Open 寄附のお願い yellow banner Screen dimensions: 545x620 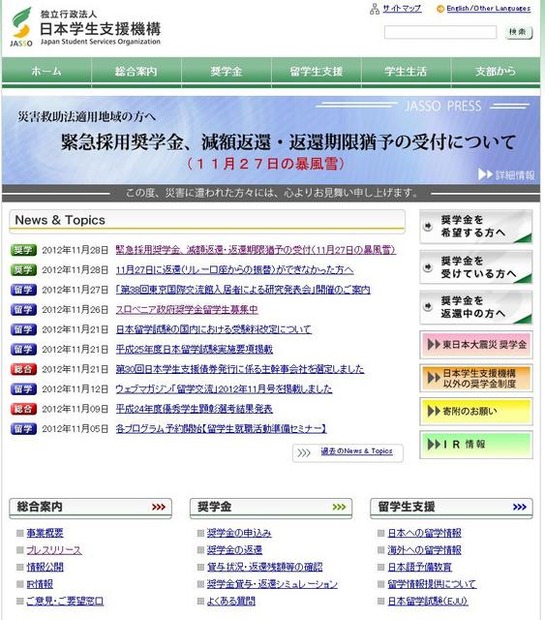point(476,411)
